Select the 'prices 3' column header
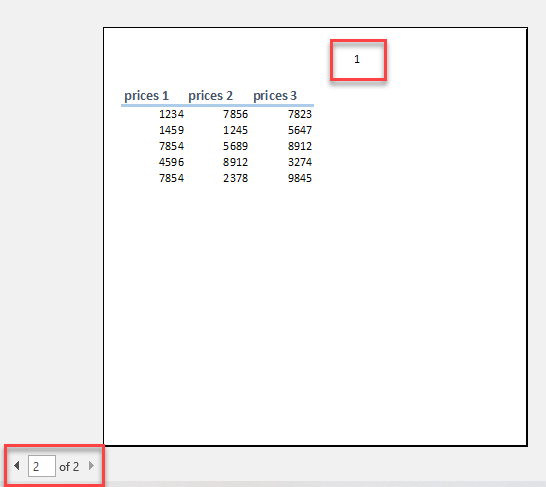This screenshot has height=487, width=546. pyautogui.click(x=275, y=95)
